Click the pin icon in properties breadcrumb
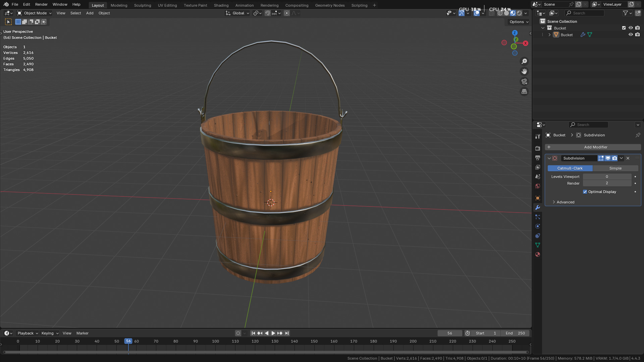The height and width of the screenshot is (362, 644). coord(638,135)
